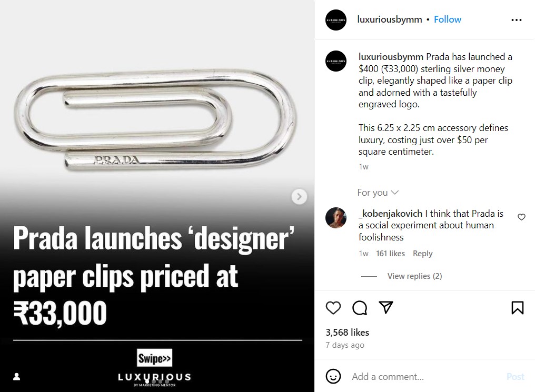Screen dimensions: 535x392
Task: Open comments via speech bubble icon
Action: tap(360, 308)
